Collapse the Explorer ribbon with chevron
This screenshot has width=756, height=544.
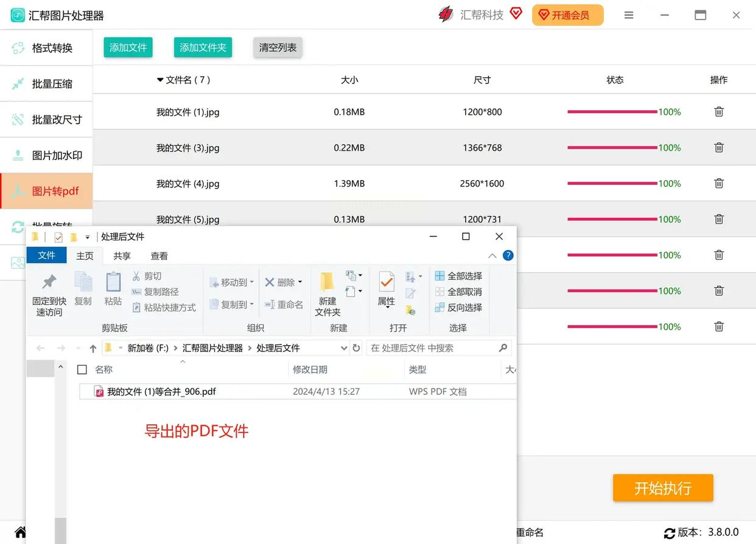(x=492, y=256)
